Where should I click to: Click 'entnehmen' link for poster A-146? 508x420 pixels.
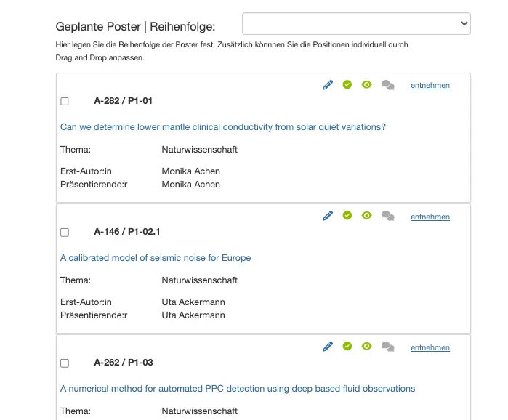tap(430, 217)
